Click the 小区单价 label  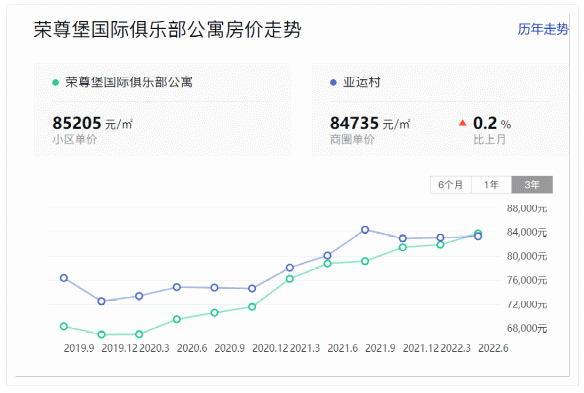click(75, 140)
